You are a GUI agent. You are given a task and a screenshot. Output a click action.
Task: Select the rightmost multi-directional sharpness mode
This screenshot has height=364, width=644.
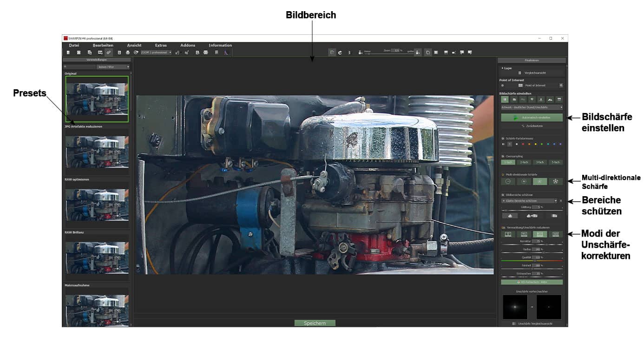coord(555,181)
